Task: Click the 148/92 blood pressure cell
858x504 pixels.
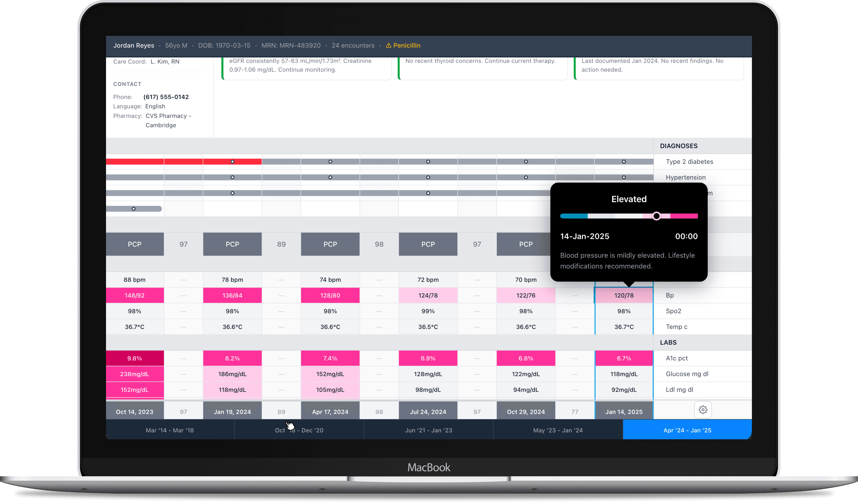Action: click(x=134, y=295)
